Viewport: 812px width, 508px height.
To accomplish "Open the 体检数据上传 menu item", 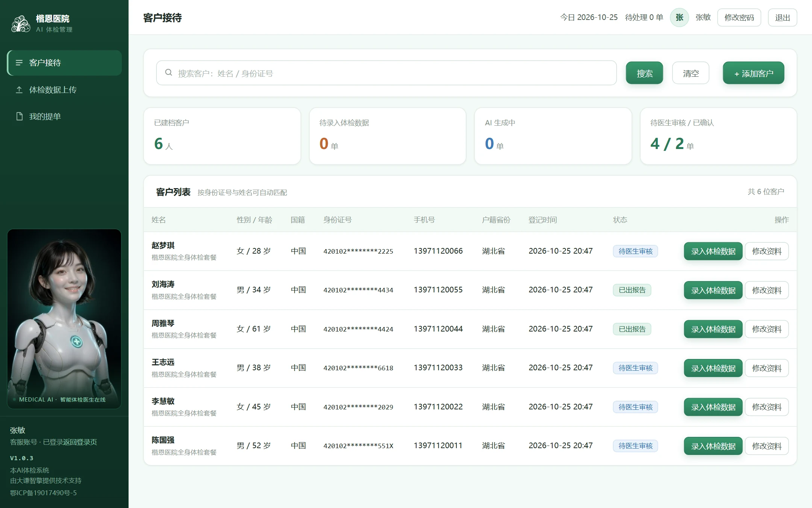I will 64,90.
